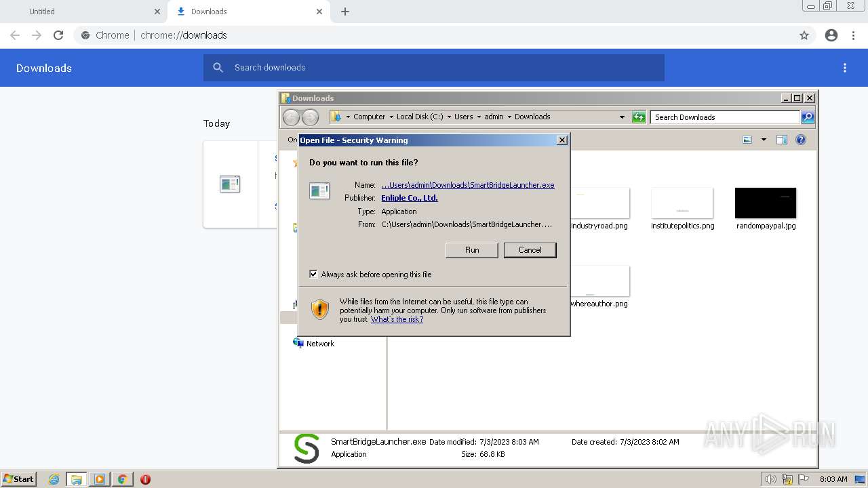Image resolution: width=868 pixels, height=488 pixels.
Task: Focus the Search downloads field
Action: 434,68
